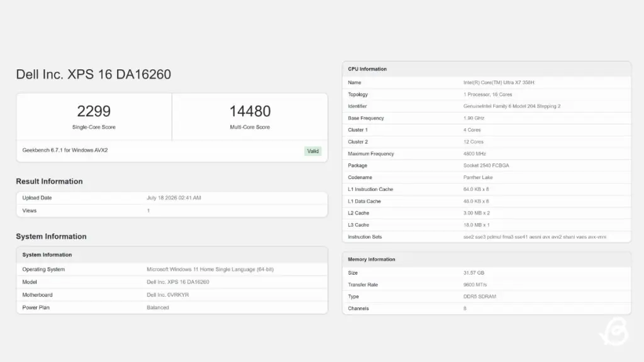
Task: Click the Cluster 2 value 12 Cores
Action: point(473,142)
